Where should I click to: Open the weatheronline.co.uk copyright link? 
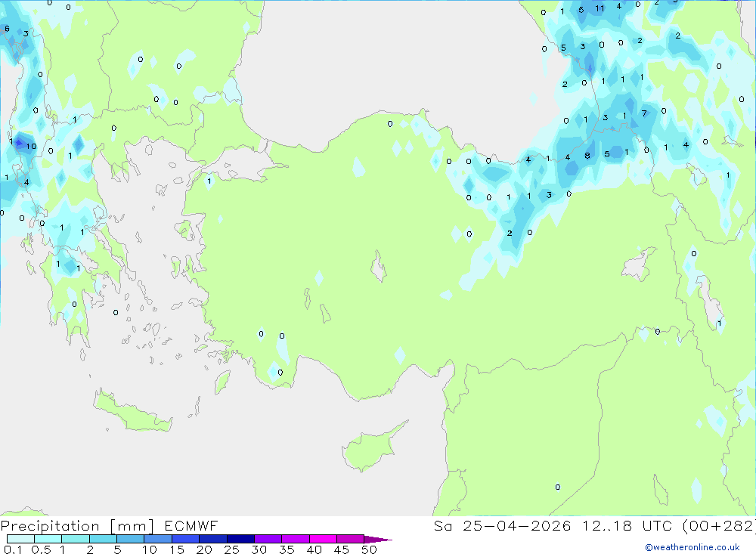692,547
